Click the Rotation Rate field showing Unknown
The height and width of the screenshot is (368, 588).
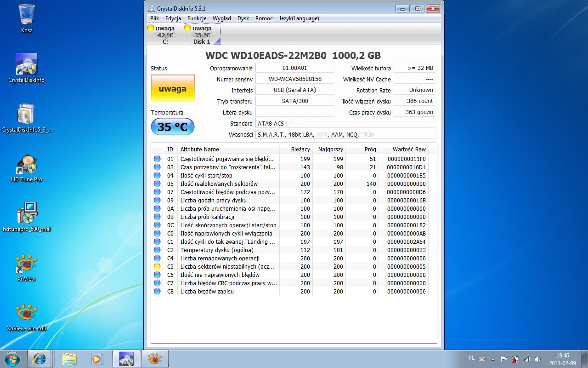pos(414,90)
